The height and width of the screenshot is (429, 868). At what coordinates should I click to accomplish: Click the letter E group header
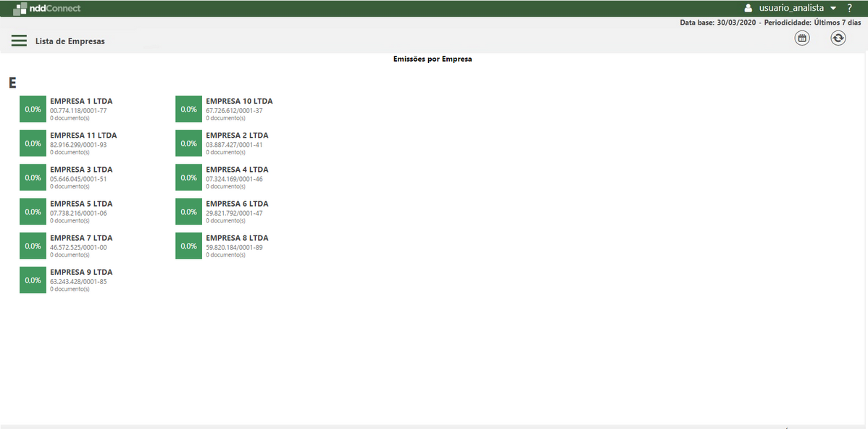coord(11,83)
